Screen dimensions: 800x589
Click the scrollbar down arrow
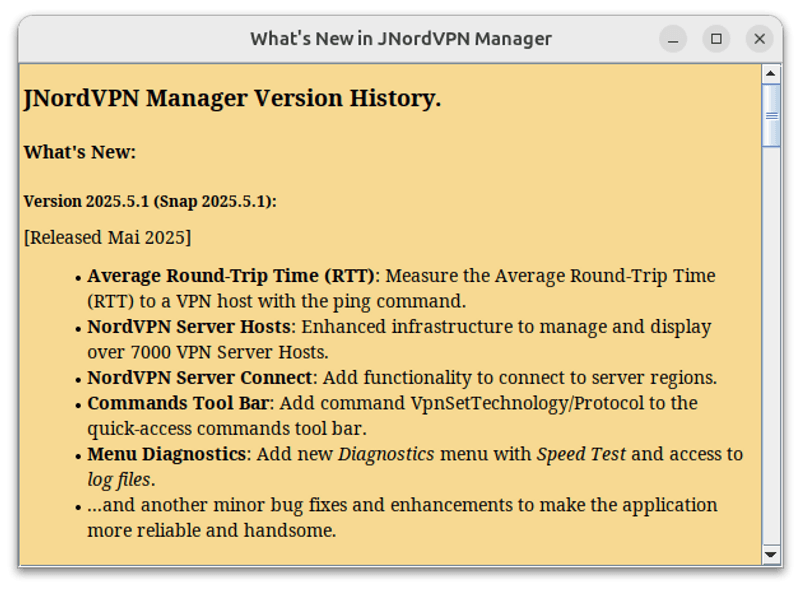770,555
